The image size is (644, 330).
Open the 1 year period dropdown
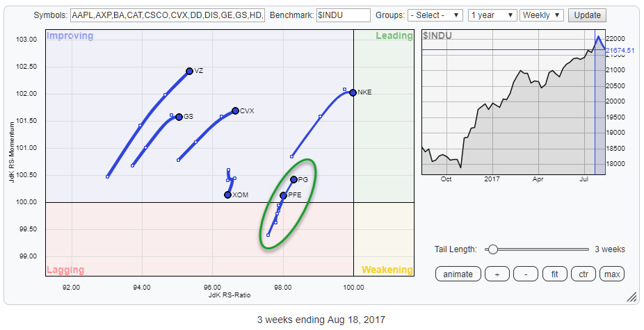(x=492, y=15)
